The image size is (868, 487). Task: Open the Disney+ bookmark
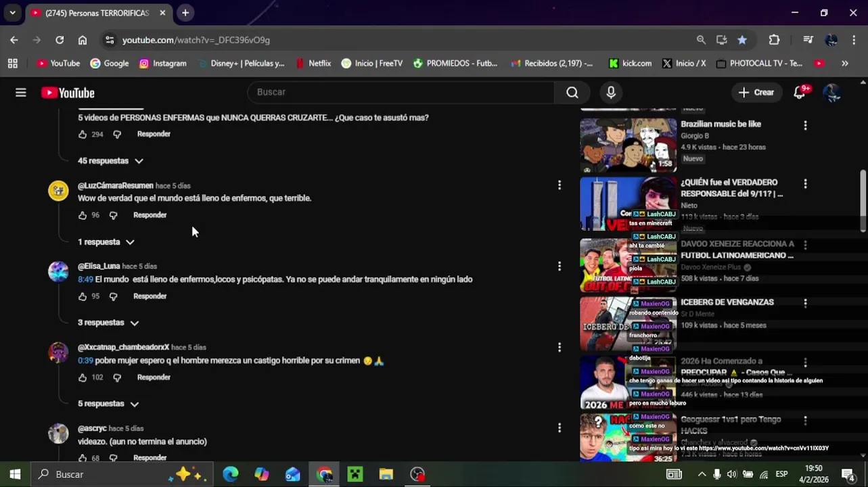click(x=241, y=63)
